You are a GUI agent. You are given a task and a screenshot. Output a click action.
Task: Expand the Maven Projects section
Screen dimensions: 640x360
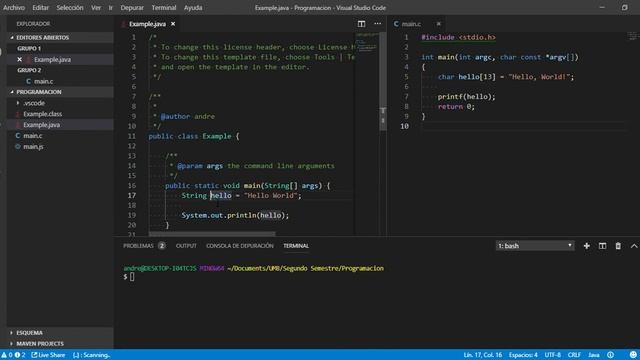[60, 344]
